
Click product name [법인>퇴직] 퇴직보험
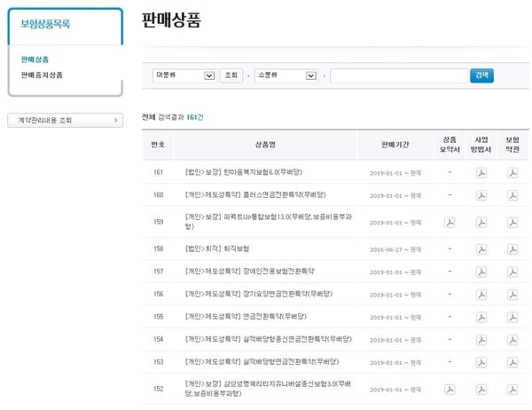pos(217,248)
